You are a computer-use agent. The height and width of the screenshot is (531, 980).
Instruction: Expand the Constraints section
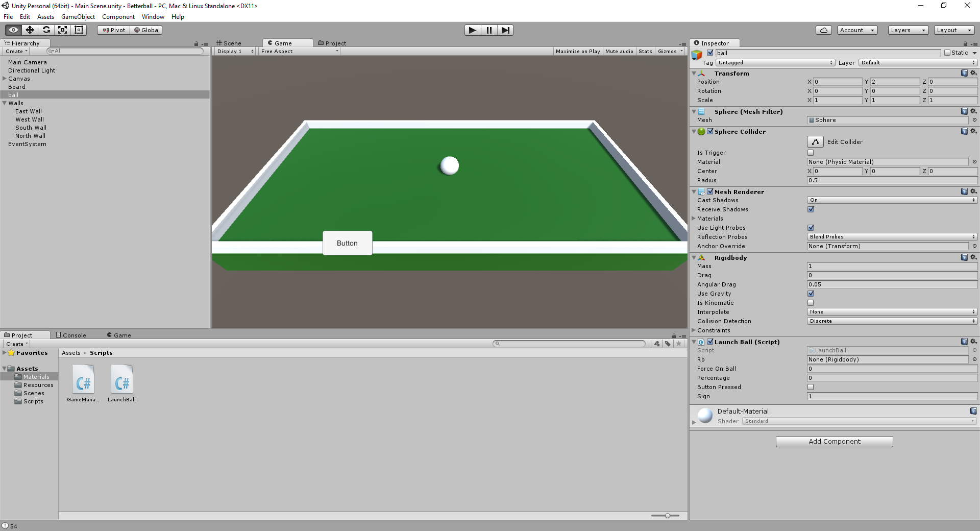pos(694,330)
